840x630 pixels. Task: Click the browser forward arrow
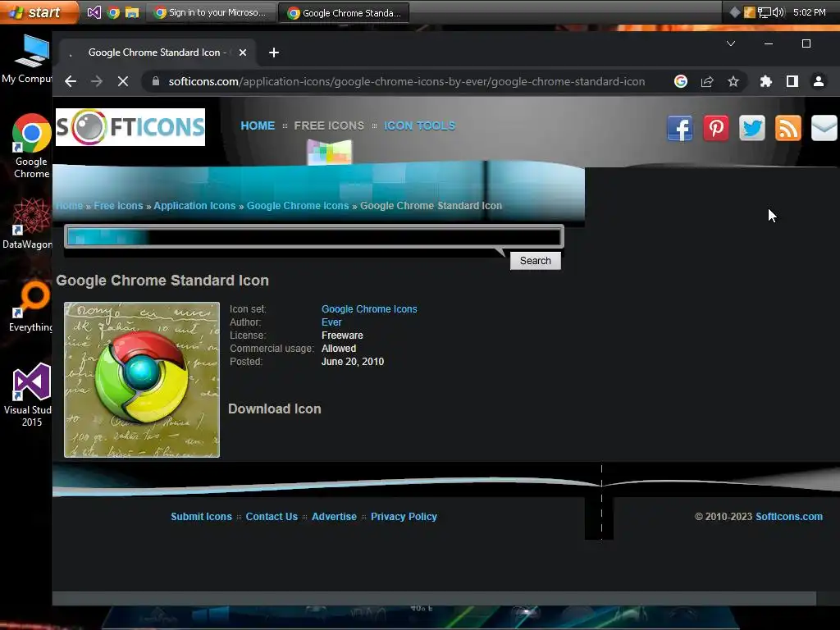97,81
